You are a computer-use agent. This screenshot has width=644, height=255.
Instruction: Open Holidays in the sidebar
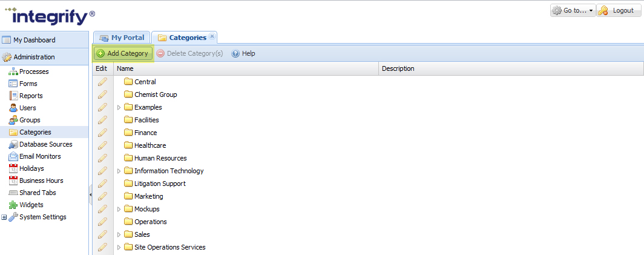[x=26, y=168]
